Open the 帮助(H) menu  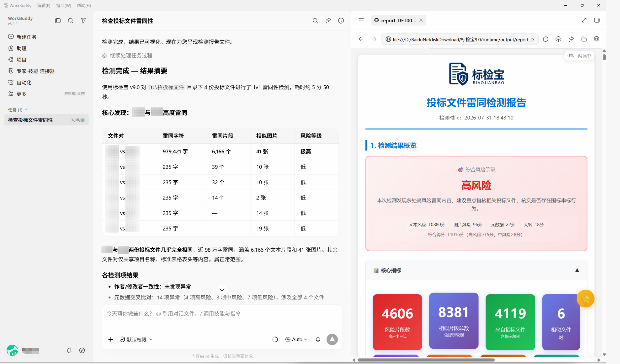click(x=84, y=5)
